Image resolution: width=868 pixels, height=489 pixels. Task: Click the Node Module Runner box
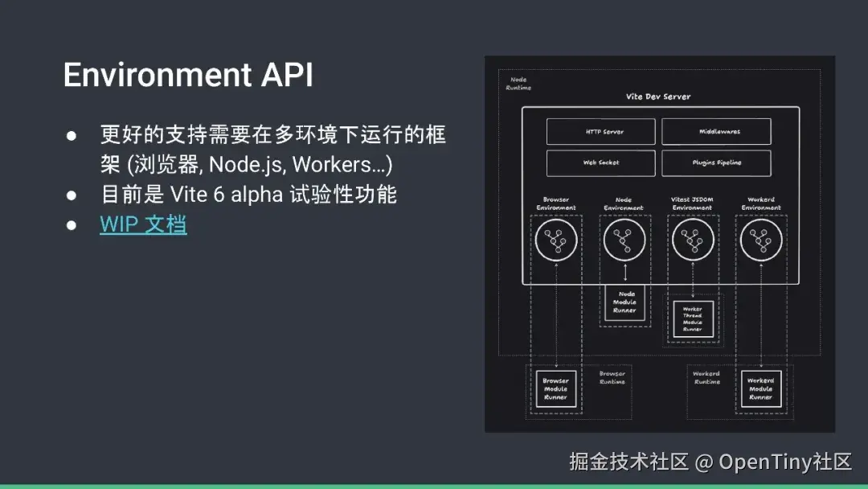(x=625, y=302)
